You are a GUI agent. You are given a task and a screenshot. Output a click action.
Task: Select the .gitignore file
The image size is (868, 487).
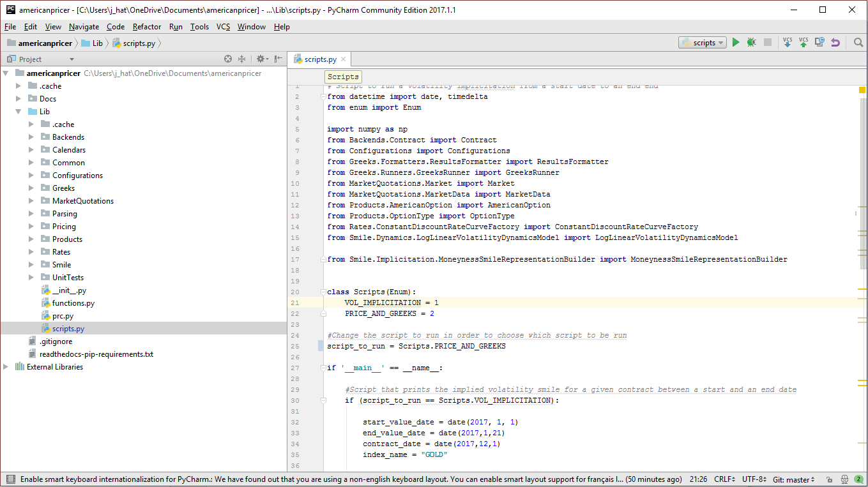coord(56,341)
